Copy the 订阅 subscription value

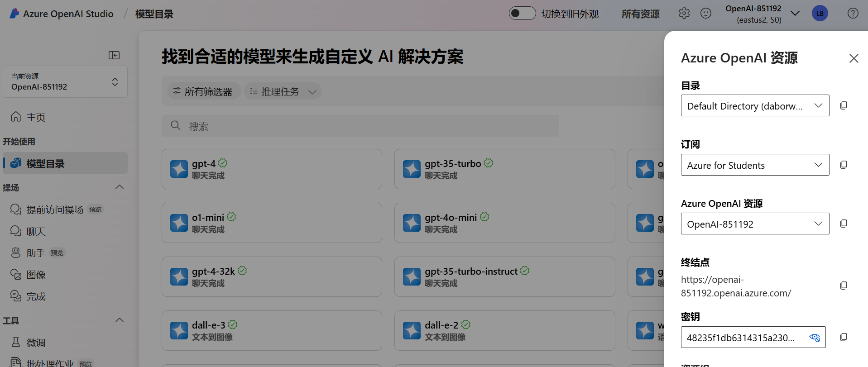pyautogui.click(x=844, y=165)
